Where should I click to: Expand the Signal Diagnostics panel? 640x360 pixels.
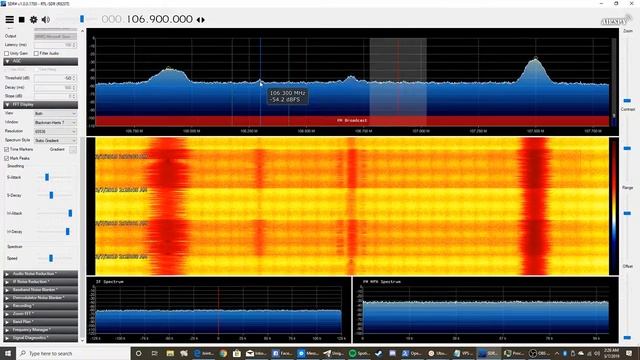(40, 338)
